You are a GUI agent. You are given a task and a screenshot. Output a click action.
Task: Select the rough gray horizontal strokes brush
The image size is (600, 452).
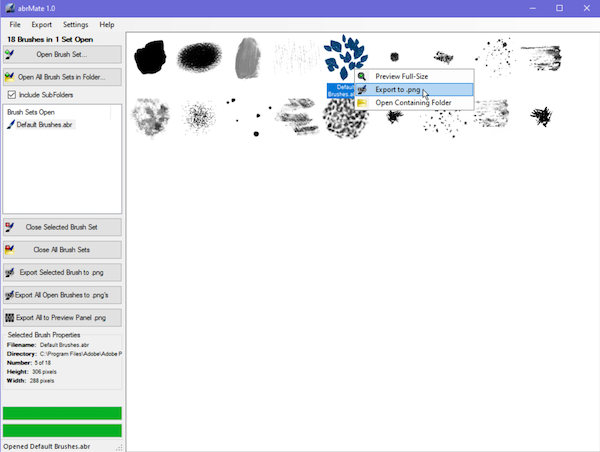click(297, 116)
